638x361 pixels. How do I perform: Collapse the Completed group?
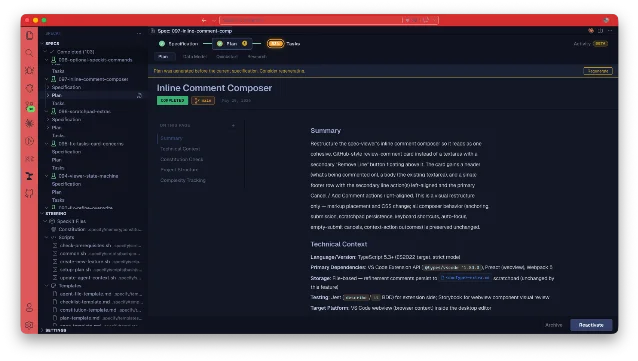click(x=46, y=52)
